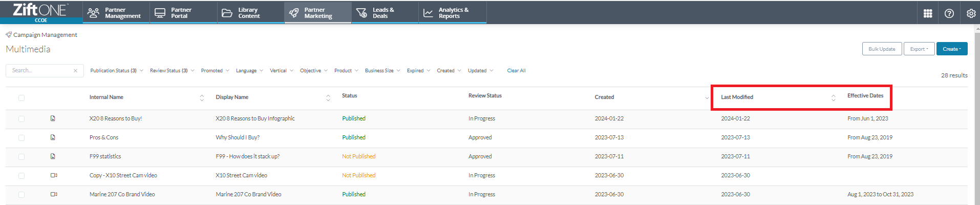Open the settings gear icon
The height and width of the screenshot is (205, 980).
click(971, 13)
